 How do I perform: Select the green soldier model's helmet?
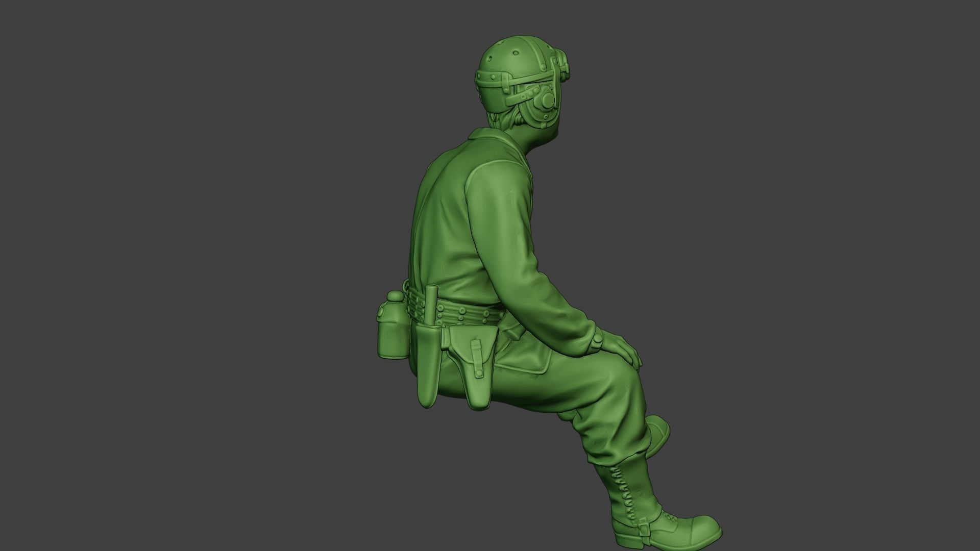coord(522,82)
